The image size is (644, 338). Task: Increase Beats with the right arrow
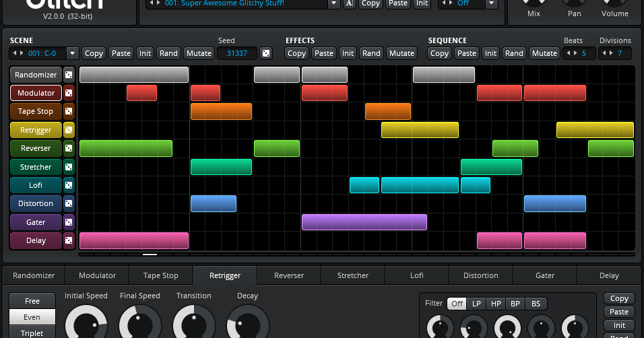575,53
